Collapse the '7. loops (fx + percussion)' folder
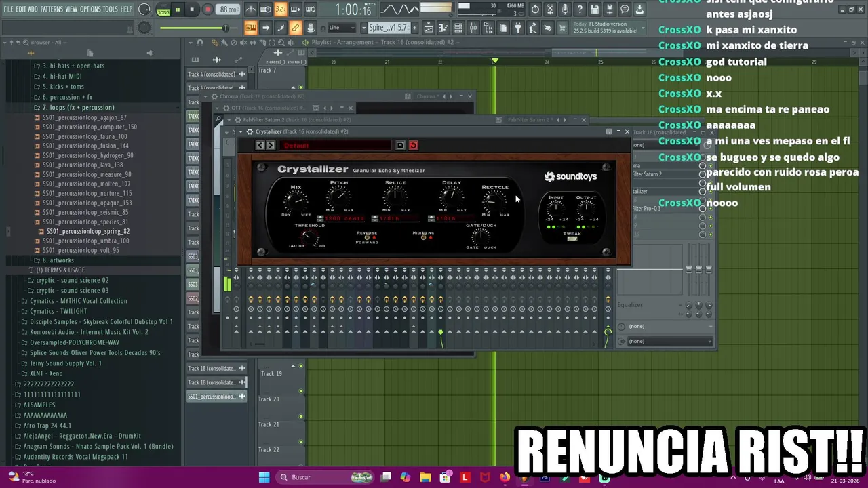 pos(78,107)
